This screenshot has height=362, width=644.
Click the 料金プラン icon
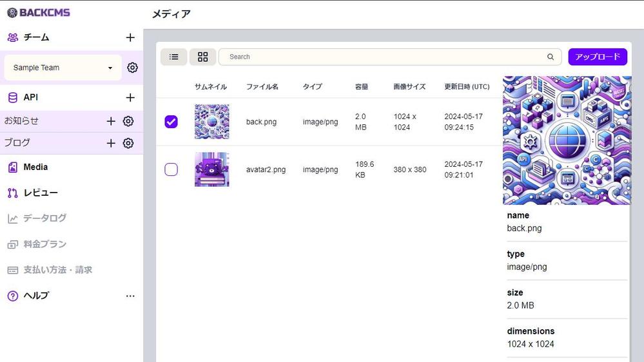point(13,245)
